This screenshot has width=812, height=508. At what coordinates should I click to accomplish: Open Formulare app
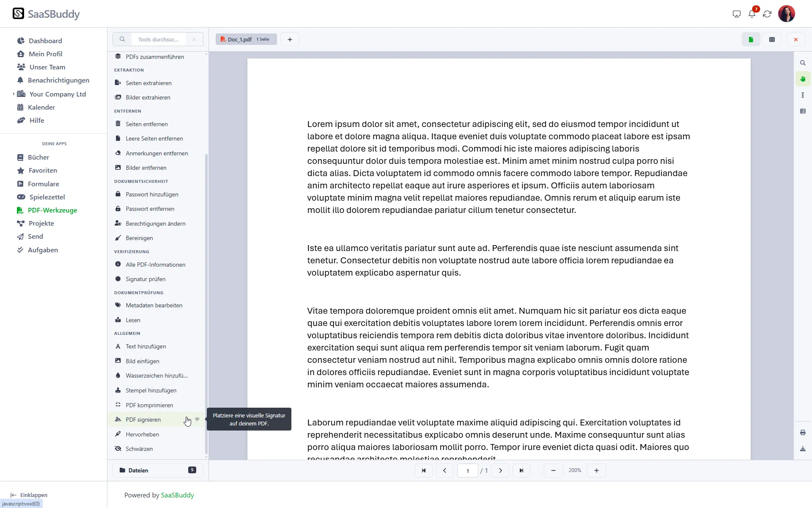point(38,184)
